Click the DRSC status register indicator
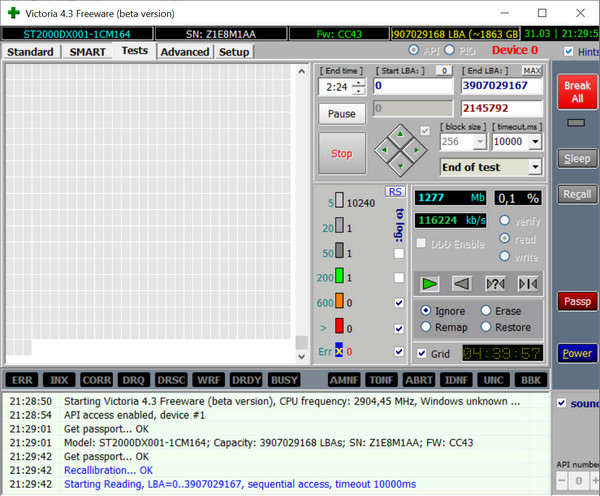This screenshot has width=600, height=496. 171,380
